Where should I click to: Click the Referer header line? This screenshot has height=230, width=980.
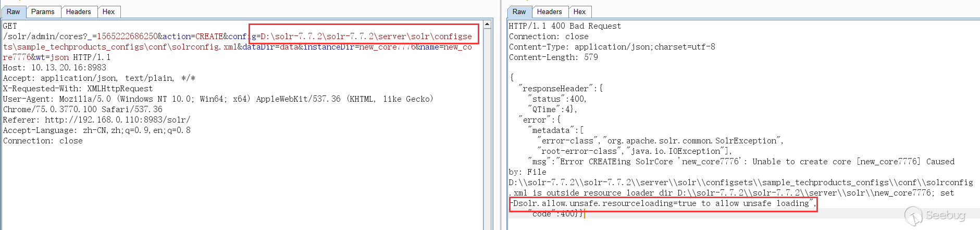point(97,120)
